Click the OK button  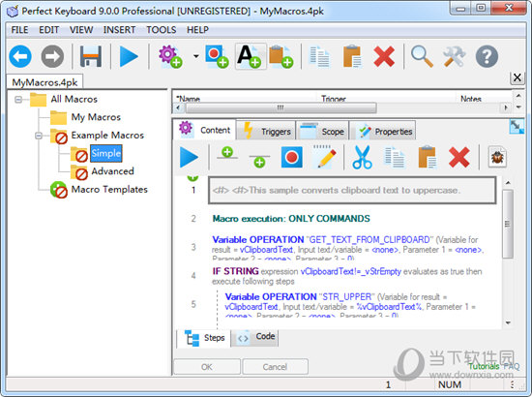(x=207, y=367)
